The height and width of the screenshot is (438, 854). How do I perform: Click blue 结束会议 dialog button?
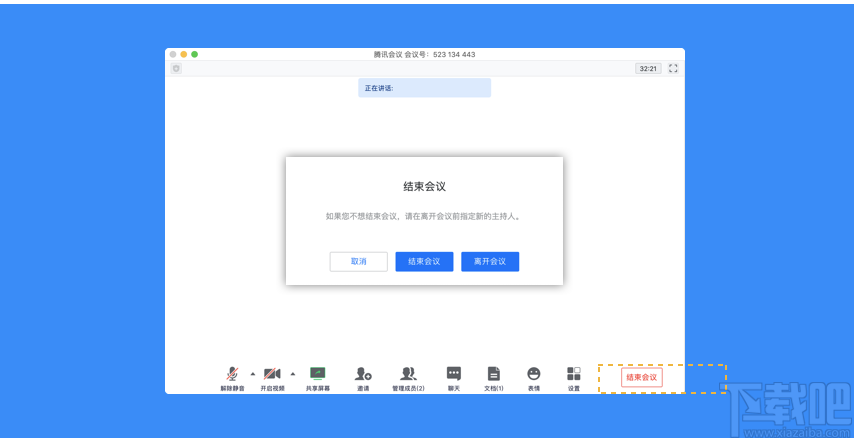pyautogui.click(x=424, y=261)
